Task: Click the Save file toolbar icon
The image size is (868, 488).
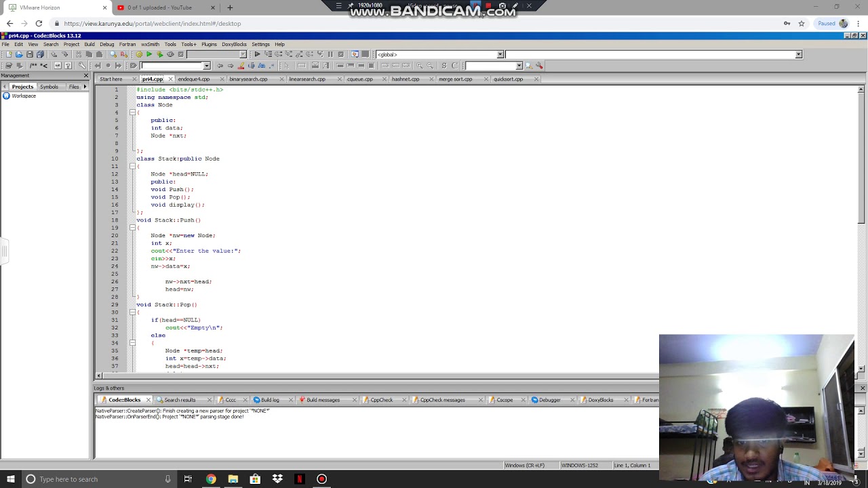Action: 30,54
